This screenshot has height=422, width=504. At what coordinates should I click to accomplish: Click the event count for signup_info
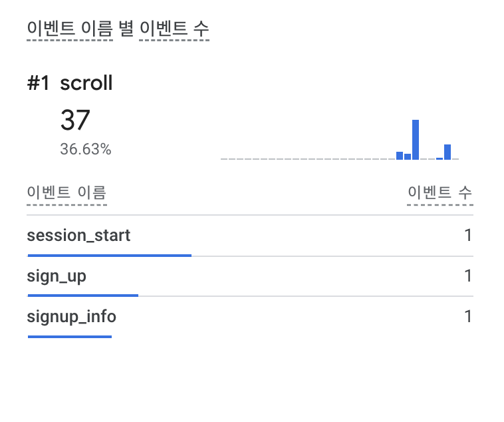coord(468,316)
